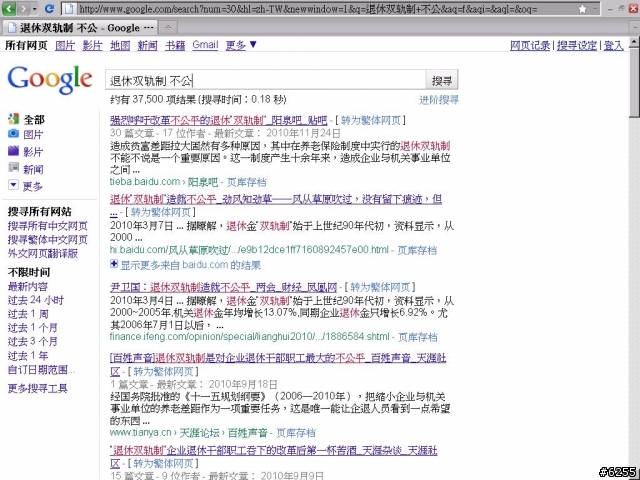640x480 pixels.
Task: Click the 新闻 news icon in sidebar
Action: point(13,167)
